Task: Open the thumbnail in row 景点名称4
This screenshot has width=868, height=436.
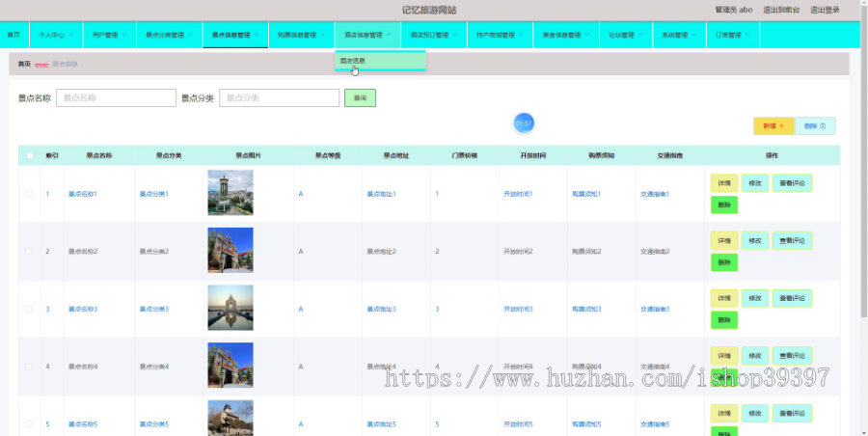Action: pos(231,365)
